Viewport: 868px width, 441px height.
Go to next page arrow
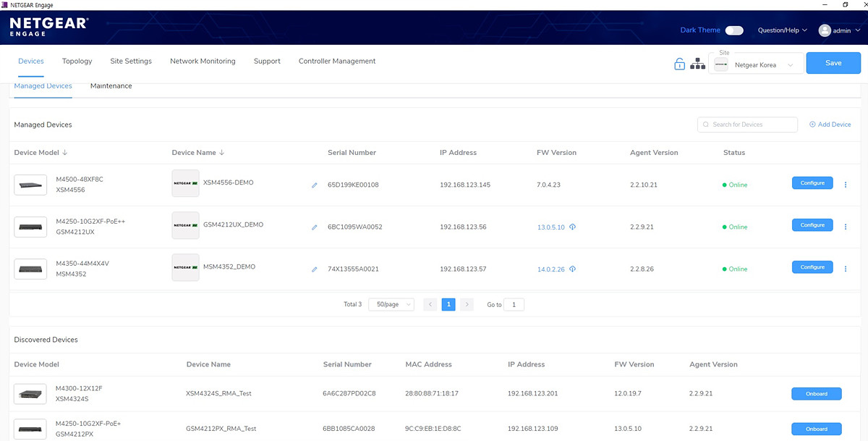(467, 305)
